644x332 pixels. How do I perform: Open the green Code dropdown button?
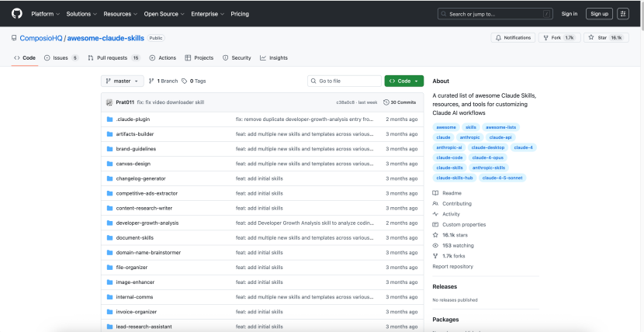click(403, 81)
